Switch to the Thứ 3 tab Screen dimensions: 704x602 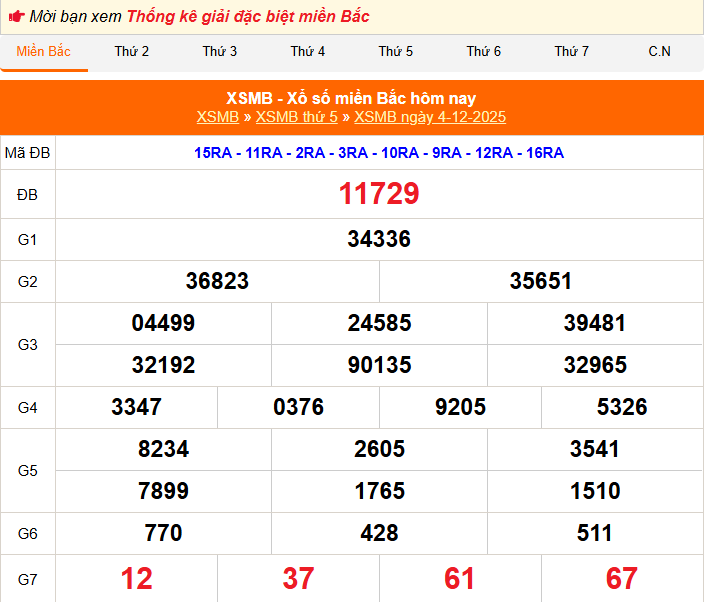point(220,52)
